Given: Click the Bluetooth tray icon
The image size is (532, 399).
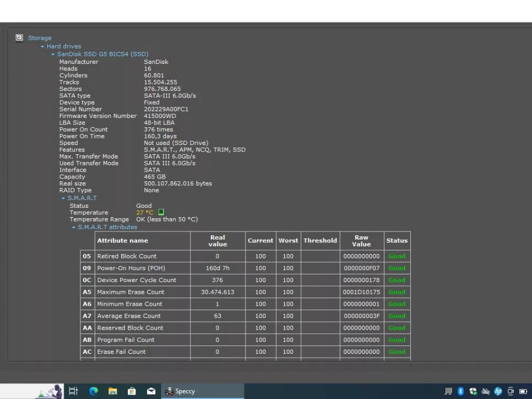Looking at the screenshot, I should 460,391.
